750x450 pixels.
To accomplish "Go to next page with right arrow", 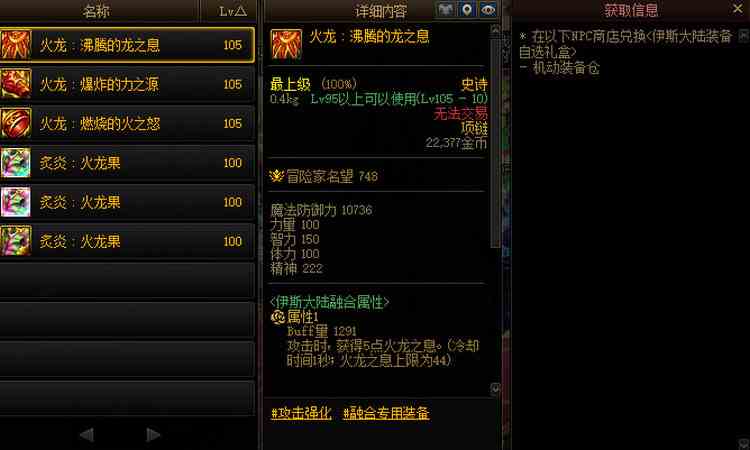I will tap(153, 434).
